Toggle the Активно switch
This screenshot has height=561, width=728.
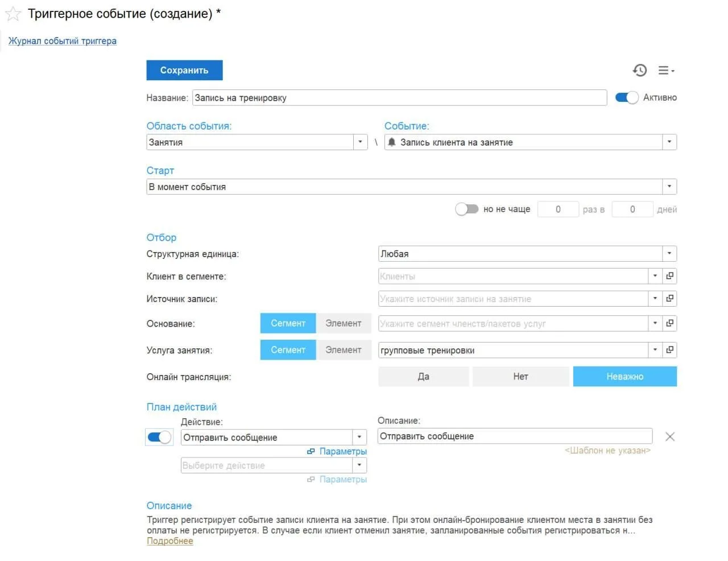(x=627, y=97)
